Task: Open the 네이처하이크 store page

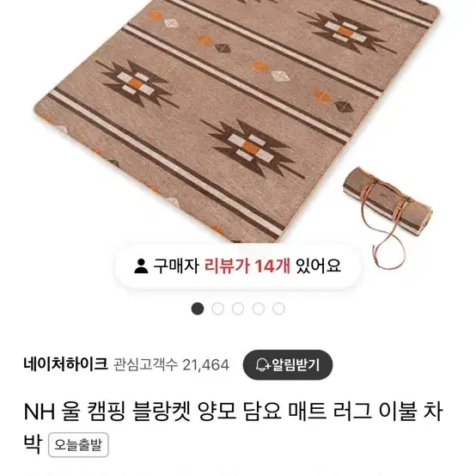Action: pyautogui.click(x=65, y=364)
